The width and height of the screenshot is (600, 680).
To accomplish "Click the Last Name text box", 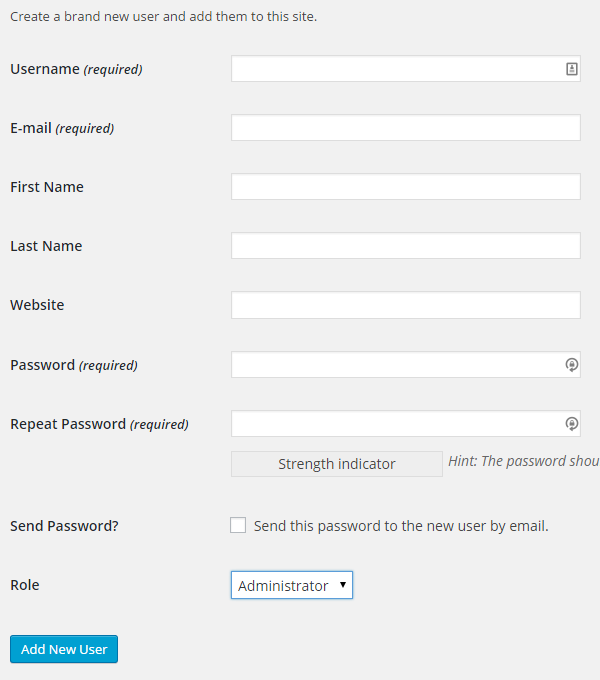I will [406, 245].
